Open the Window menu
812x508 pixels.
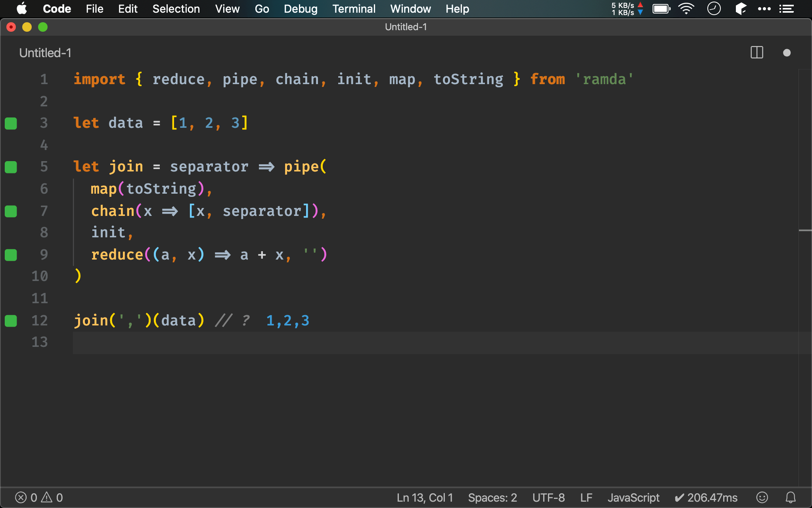click(410, 9)
